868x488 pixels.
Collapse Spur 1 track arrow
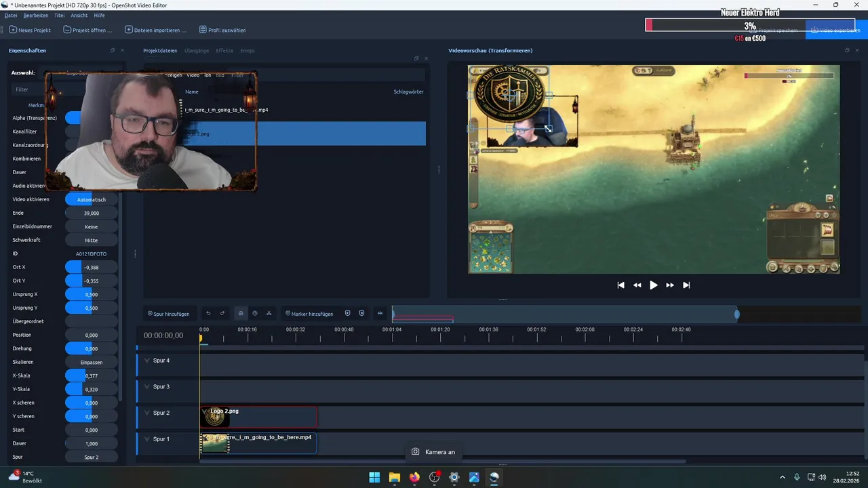coord(146,439)
